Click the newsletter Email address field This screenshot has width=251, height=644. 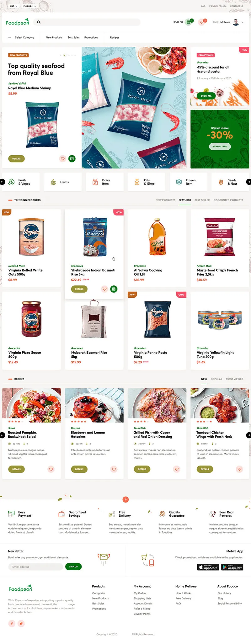coord(35,567)
